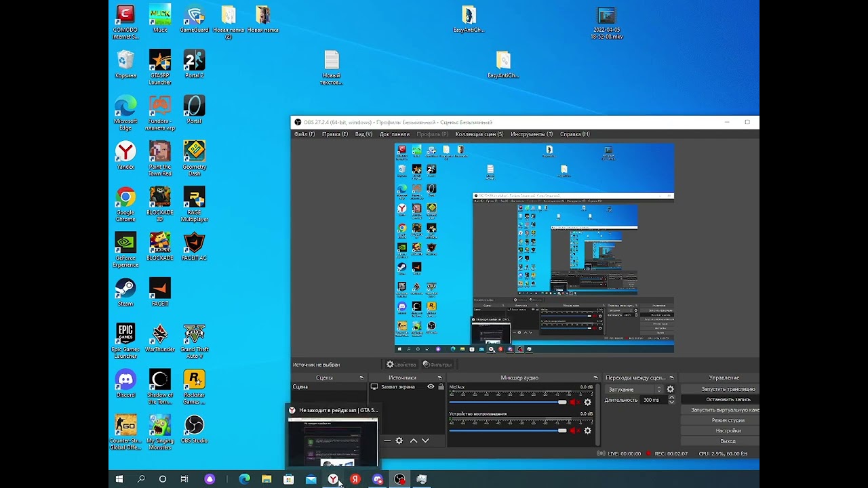
Task: Toggle mute speaker for Устройство воспроизведения
Action: point(574,430)
